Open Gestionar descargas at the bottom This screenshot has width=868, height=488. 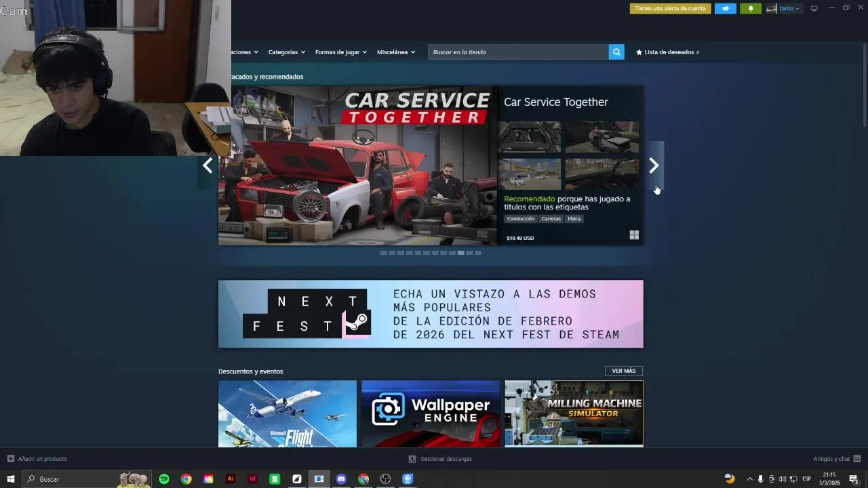point(440,459)
